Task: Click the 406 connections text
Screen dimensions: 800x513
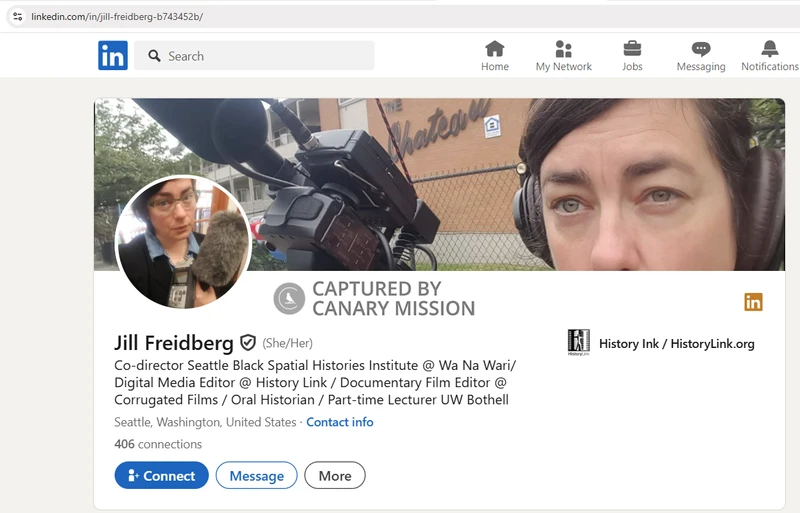Action: (x=158, y=444)
